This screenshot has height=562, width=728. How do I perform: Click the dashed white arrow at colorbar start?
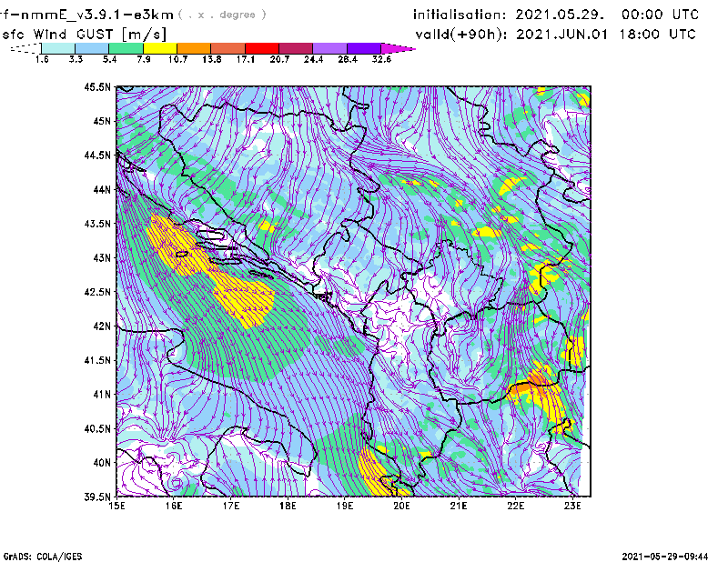click(x=25, y=48)
